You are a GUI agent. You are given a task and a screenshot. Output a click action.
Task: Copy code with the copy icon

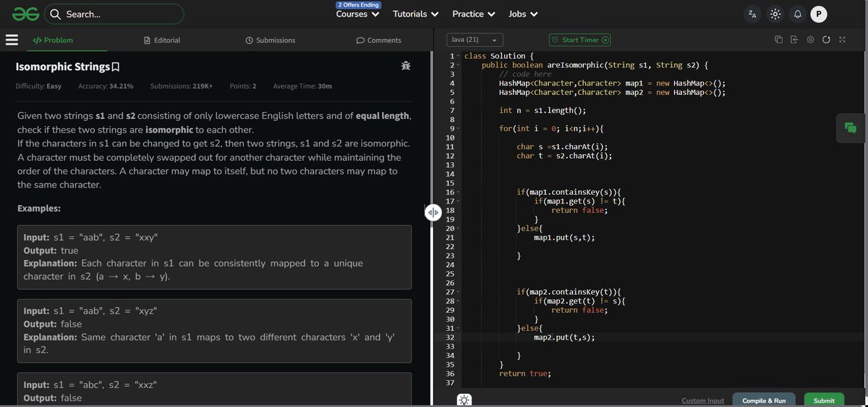778,40
